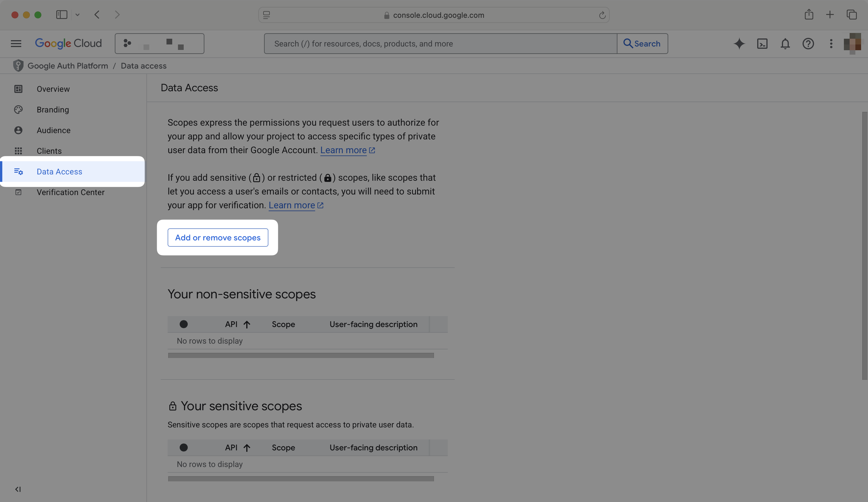Switch to the Audience section
The width and height of the screenshot is (868, 502).
coord(53,130)
